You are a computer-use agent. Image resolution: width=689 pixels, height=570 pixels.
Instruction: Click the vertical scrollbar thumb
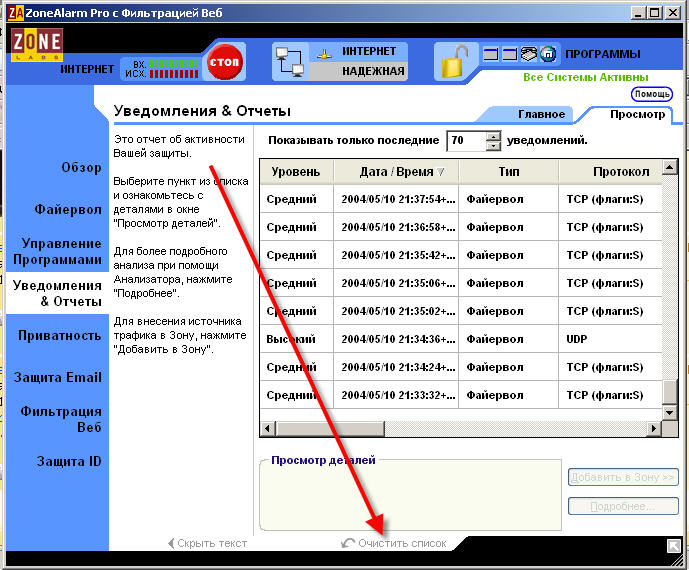pyautogui.click(x=670, y=392)
